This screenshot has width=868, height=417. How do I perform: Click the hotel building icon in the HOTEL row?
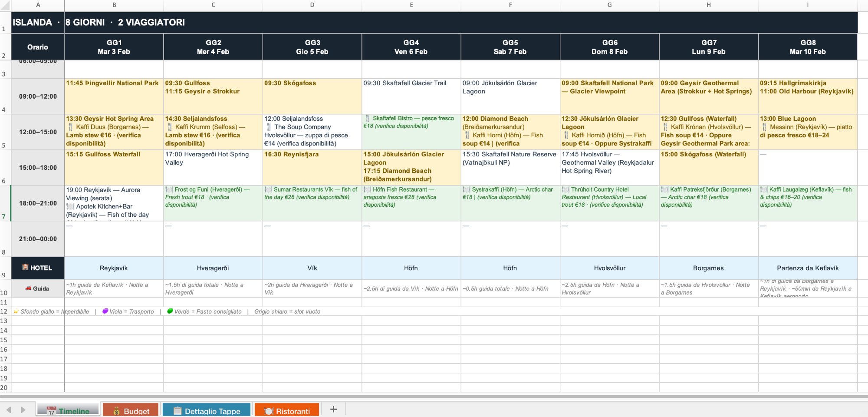25,268
